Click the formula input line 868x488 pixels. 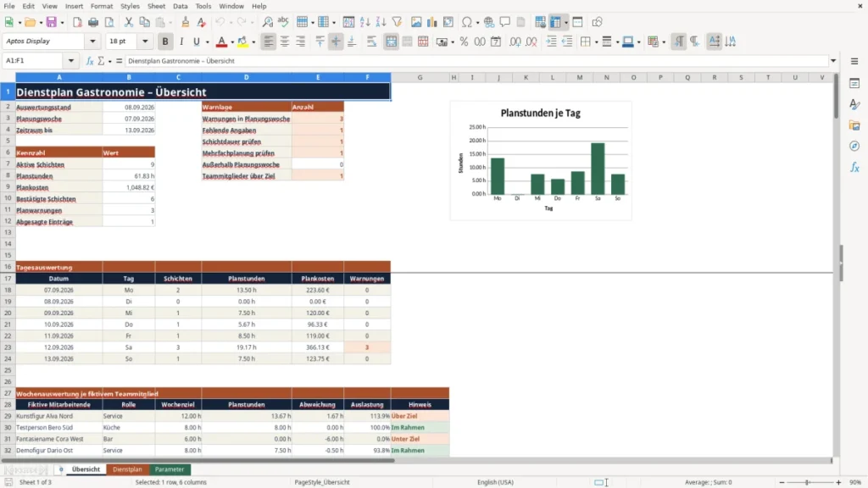point(476,61)
